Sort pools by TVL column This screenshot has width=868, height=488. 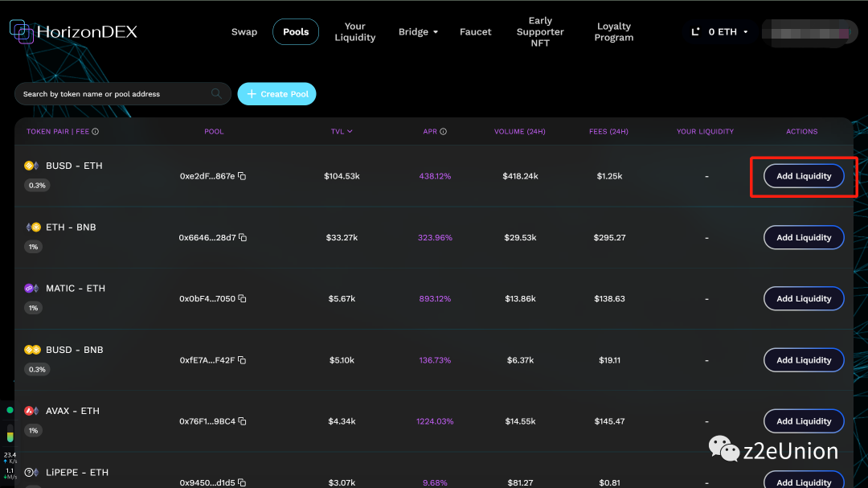click(x=342, y=132)
